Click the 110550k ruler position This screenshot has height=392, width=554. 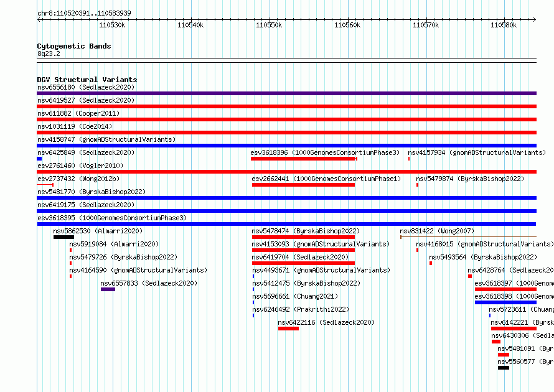[x=269, y=25]
